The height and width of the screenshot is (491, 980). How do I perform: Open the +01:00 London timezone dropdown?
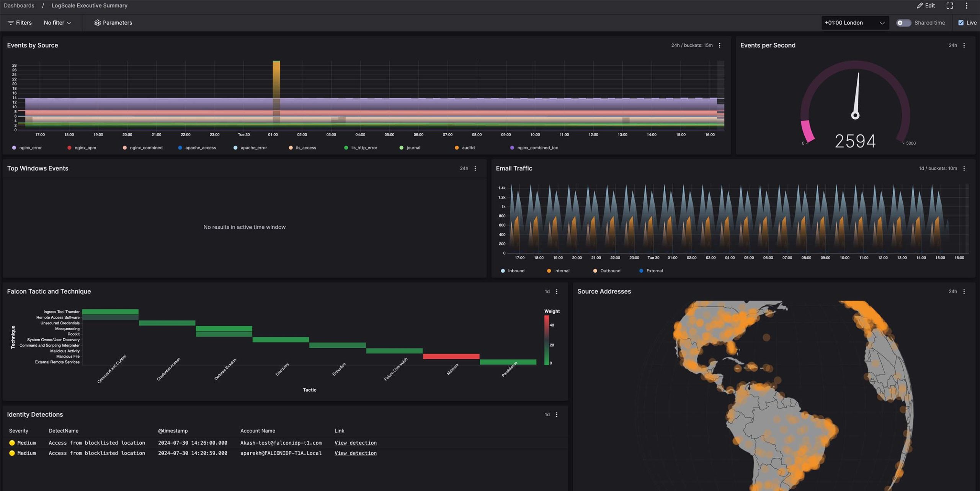coord(855,23)
